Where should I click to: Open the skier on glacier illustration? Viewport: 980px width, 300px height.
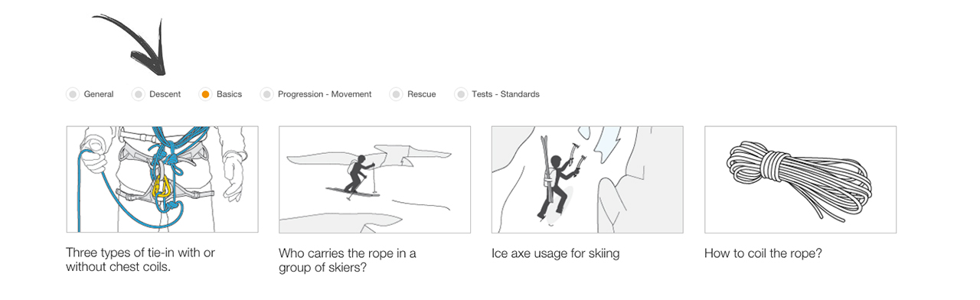(x=374, y=179)
